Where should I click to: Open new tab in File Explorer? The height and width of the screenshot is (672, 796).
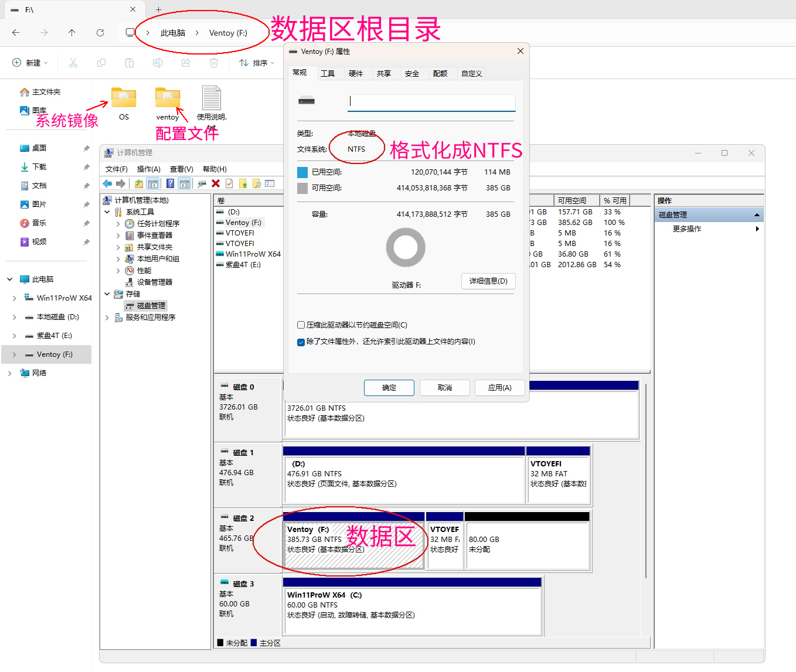tap(158, 10)
